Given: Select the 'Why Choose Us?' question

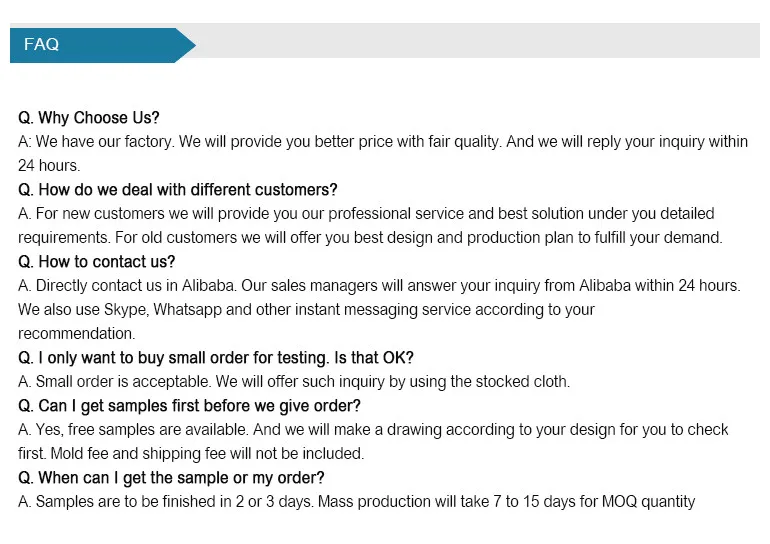Looking at the screenshot, I should pyautogui.click(x=89, y=118).
